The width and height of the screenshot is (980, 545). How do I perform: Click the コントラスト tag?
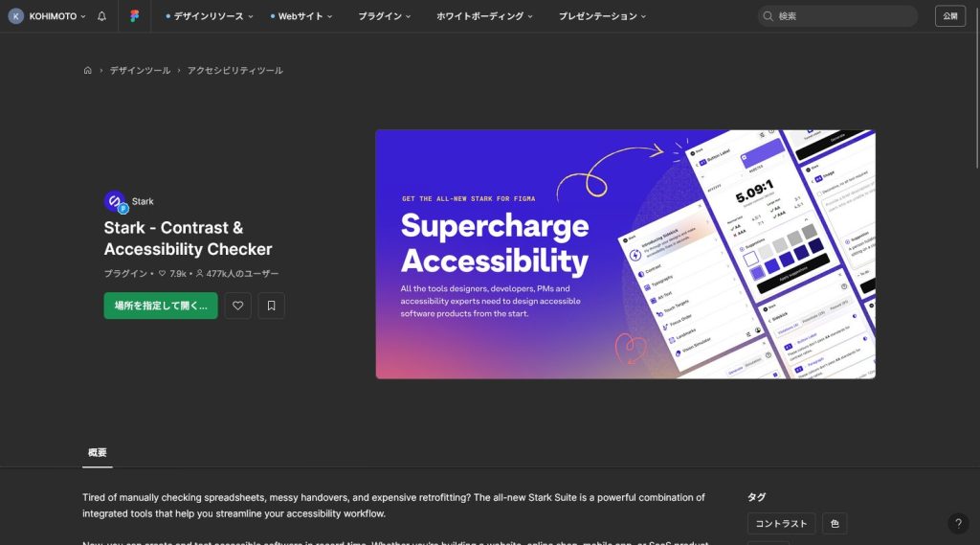pyautogui.click(x=781, y=524)
